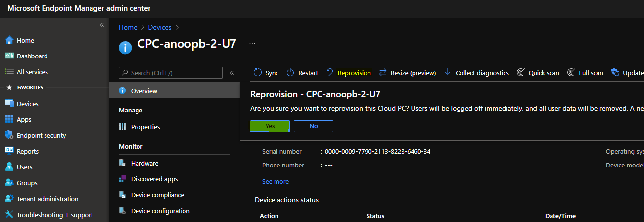Open the Apps grid icon
Viewport: 644px width, 222px height.
click(x=9, y=119)
